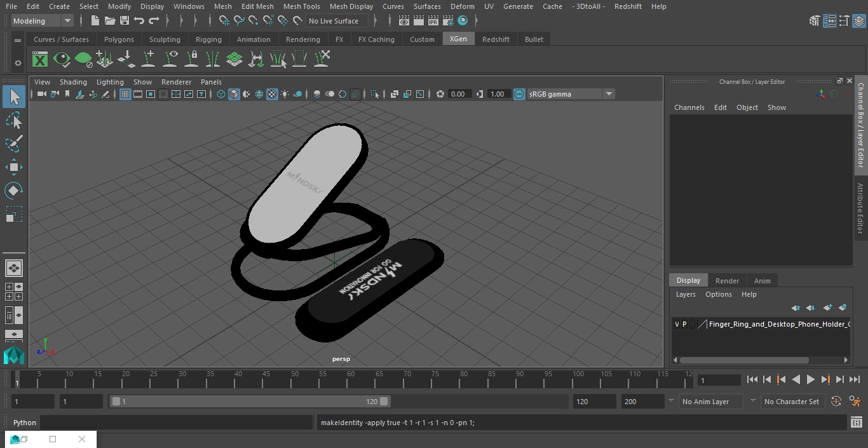The height and width of the screenshot is (448, 868).
Task: Click the Snap to curves magnet icon
Action: (238, 21)
